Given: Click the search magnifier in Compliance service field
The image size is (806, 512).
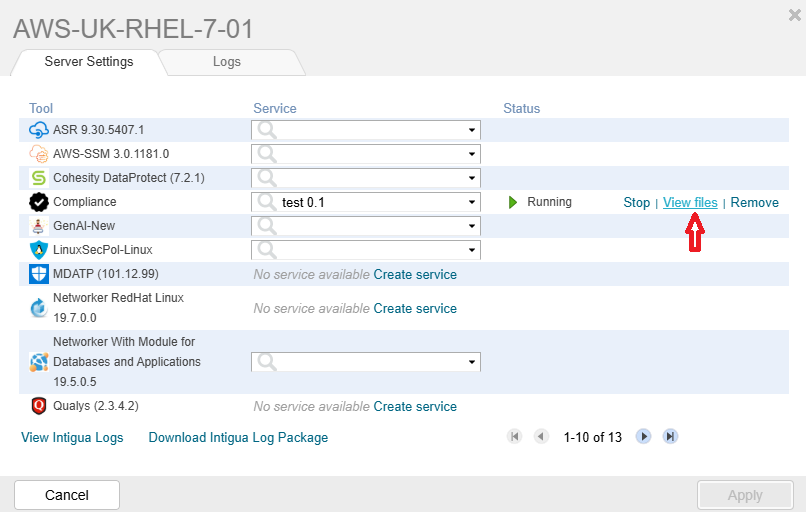Looking at the screenshot, I should 267,202.
